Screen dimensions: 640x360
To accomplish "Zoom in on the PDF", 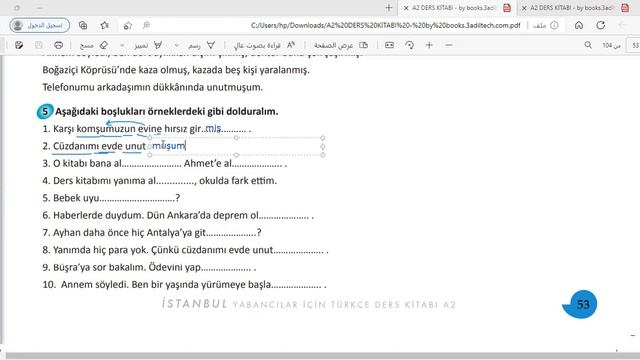I will coord(429,45).
